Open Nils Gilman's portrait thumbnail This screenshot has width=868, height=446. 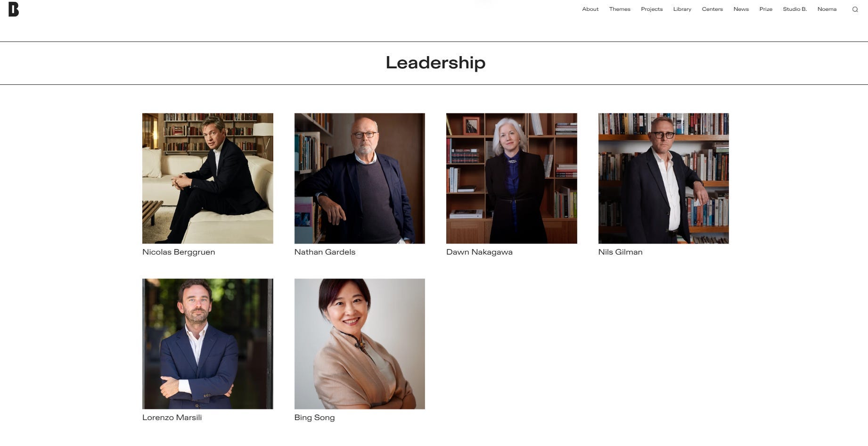[x=663, y=178]
